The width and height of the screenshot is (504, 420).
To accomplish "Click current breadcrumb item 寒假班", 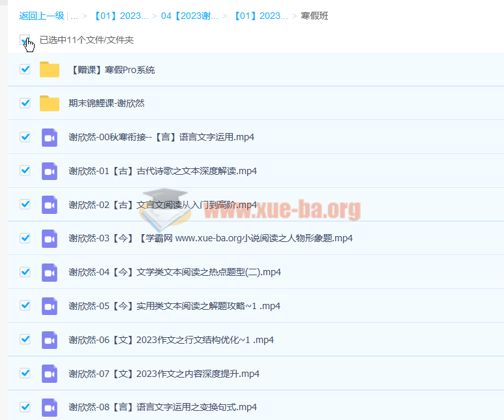I will (x=314, y=16).
